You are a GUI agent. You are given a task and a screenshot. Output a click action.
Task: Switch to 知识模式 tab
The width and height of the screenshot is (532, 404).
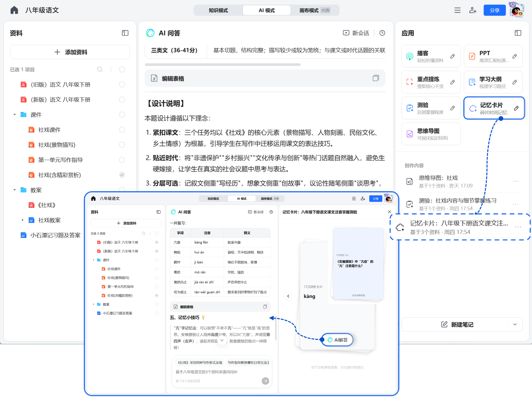(x=218, y=10)
